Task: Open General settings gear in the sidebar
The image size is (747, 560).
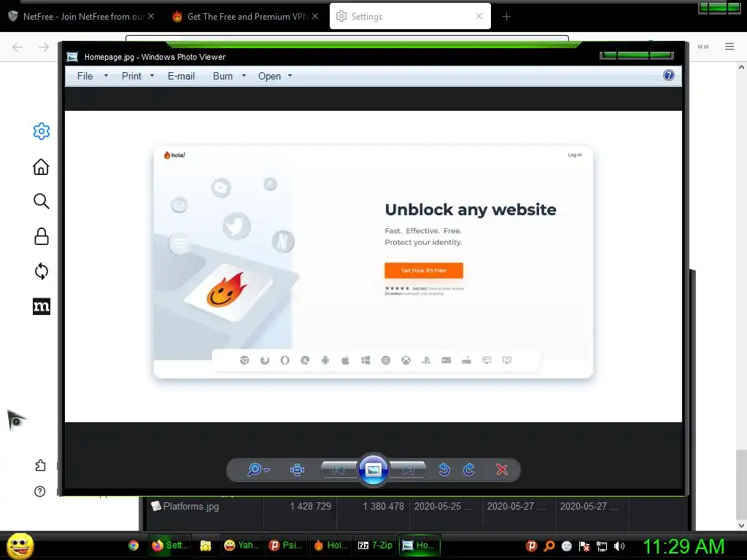Action: (42, 131)
